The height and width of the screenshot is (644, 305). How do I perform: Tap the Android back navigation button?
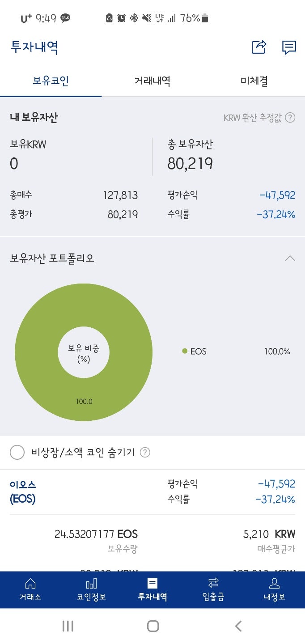(x=238, y=626)
